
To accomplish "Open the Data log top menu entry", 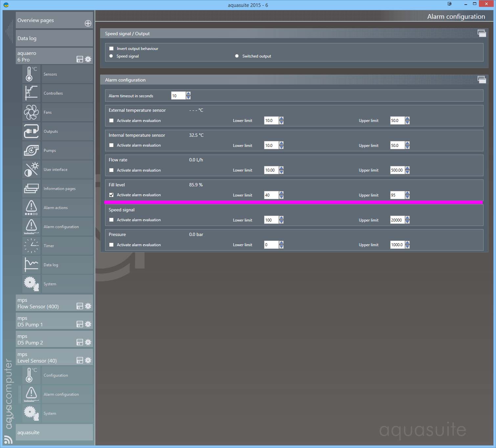I will 54,38.
